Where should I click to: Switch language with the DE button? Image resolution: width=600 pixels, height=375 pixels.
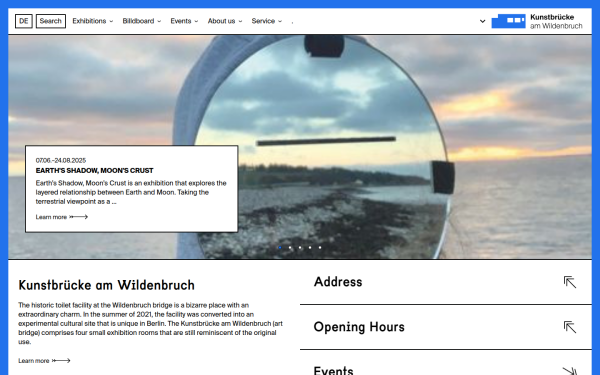click(x=24, y=21)
